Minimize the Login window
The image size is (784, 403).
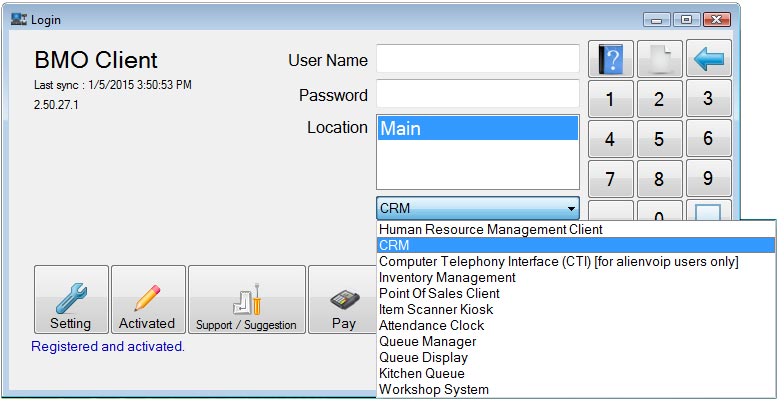[x=657, y=20]
